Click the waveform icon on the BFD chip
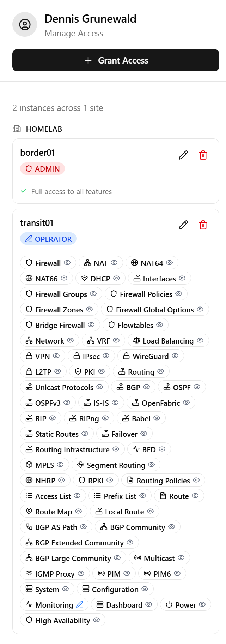The image size is (226, 644). pyautogui.click(x=136, y=449)
